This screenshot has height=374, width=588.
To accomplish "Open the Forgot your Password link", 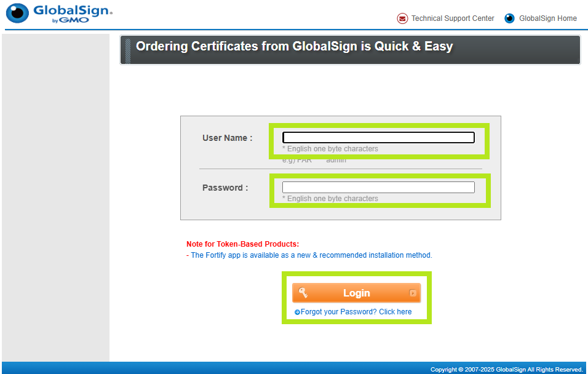I will coord(356,312).
